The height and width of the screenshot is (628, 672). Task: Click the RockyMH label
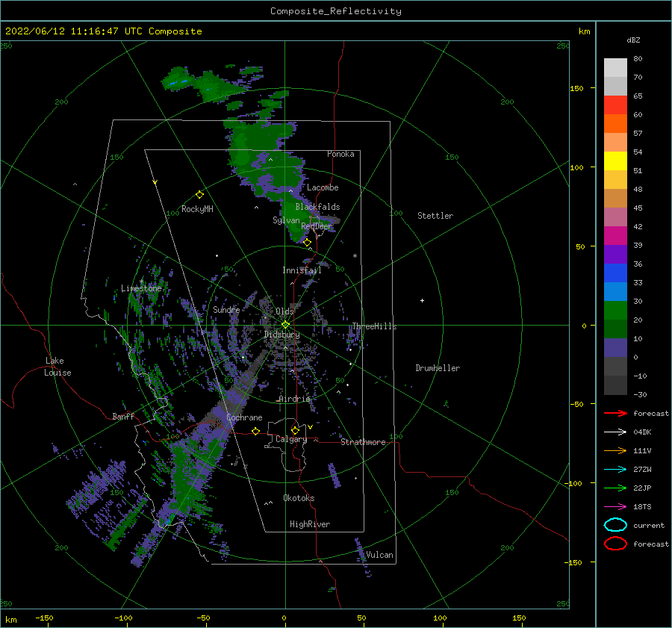[197, 209]
